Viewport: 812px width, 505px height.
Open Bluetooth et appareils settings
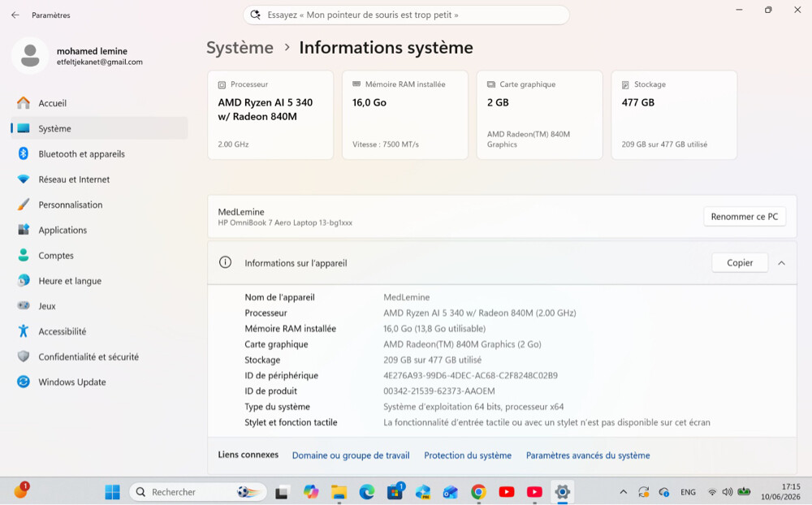[98, 153]
